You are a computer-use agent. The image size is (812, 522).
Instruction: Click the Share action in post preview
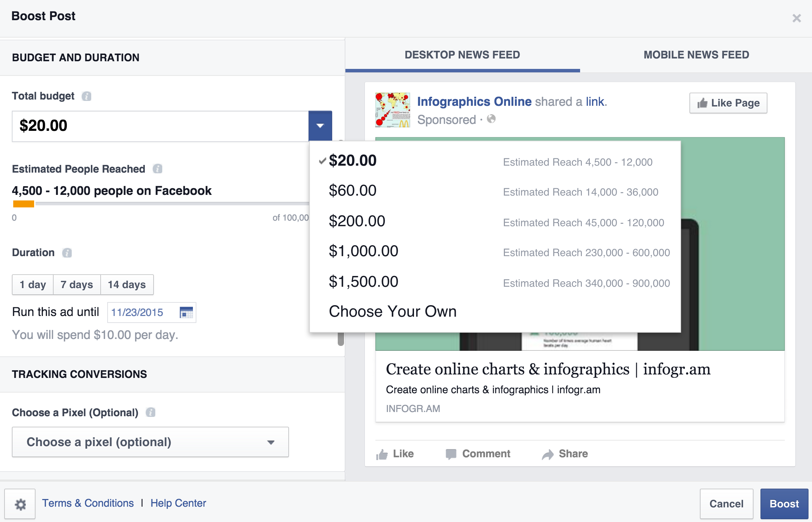[565, 454]
